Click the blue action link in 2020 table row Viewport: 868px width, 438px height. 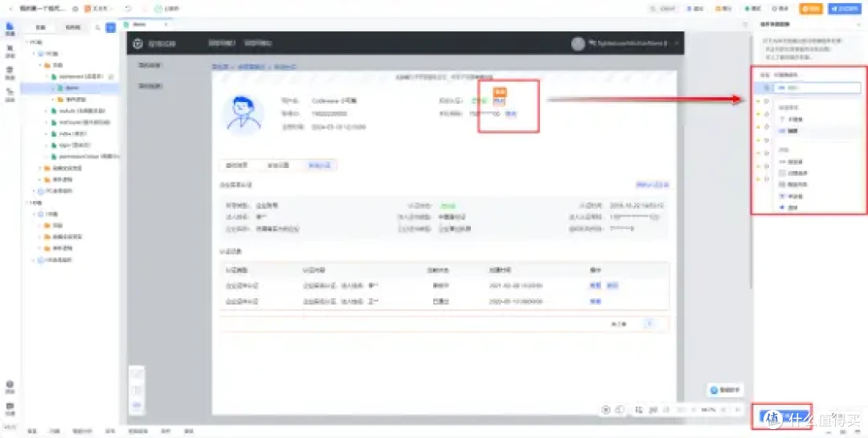595,302
